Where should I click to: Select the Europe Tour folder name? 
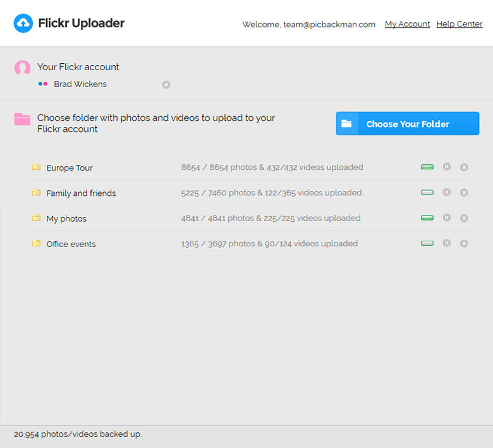[70, 168]
